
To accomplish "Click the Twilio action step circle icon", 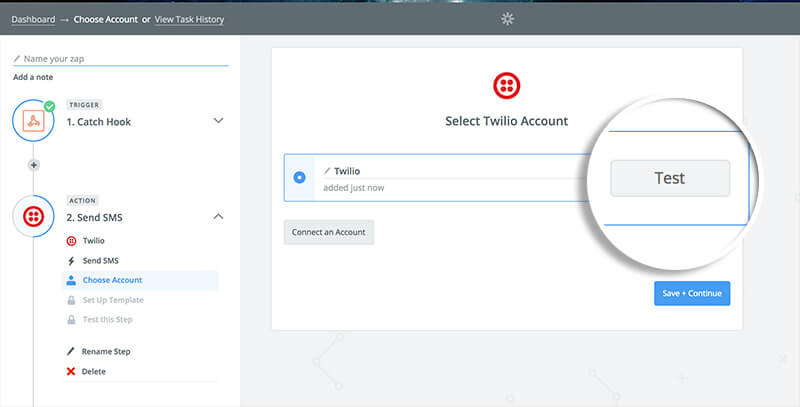I will (x=34, y=217).
